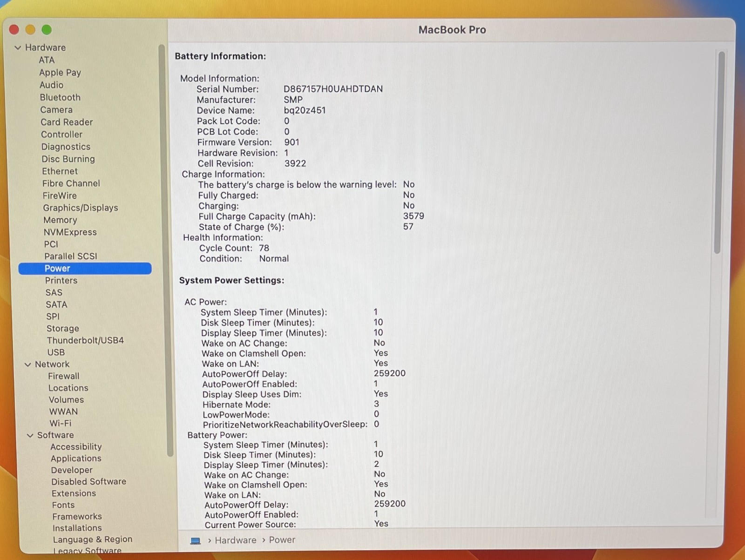The image size is (745, 560).
Task: Select the Software category heading
Action: tap(55, 435)
